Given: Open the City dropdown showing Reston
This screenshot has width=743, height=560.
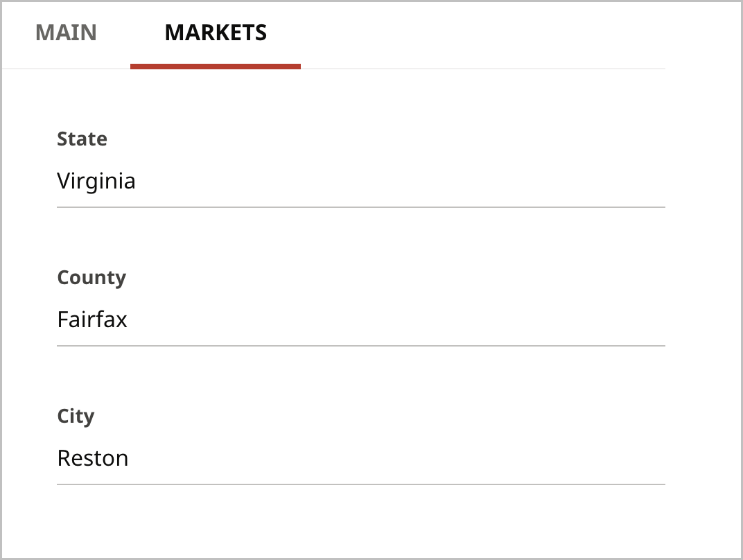Looking at the screenshot, I should click(x=360, y=458).
